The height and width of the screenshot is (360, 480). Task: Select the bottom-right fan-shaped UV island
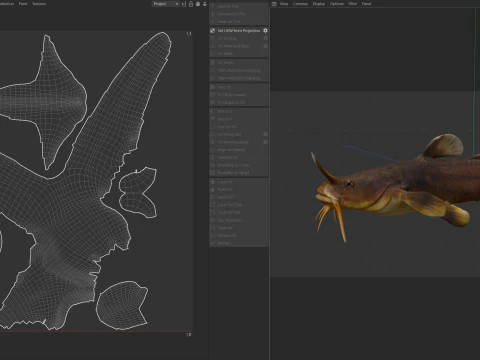click(x=122, y=305)
